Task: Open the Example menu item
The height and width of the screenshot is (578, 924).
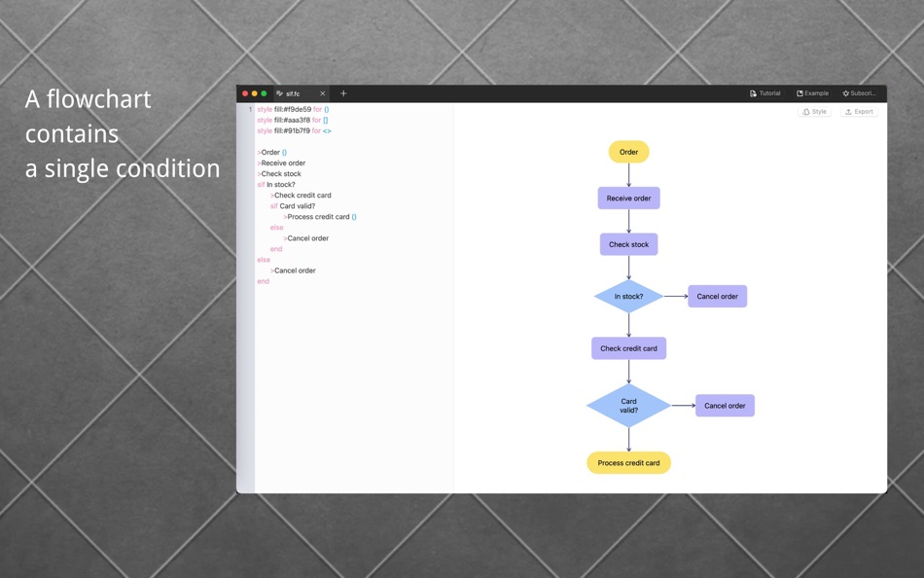Action: tap(812, 93)
